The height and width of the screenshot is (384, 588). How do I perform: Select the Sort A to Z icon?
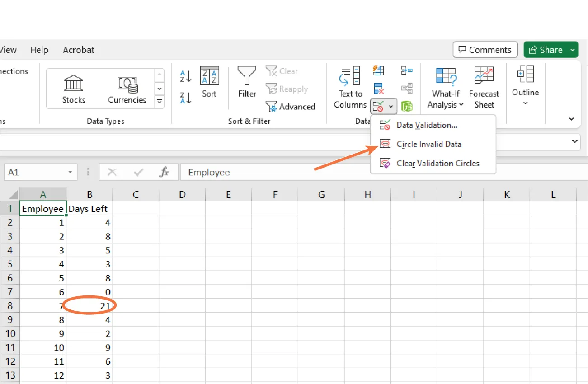click(185, 76)
